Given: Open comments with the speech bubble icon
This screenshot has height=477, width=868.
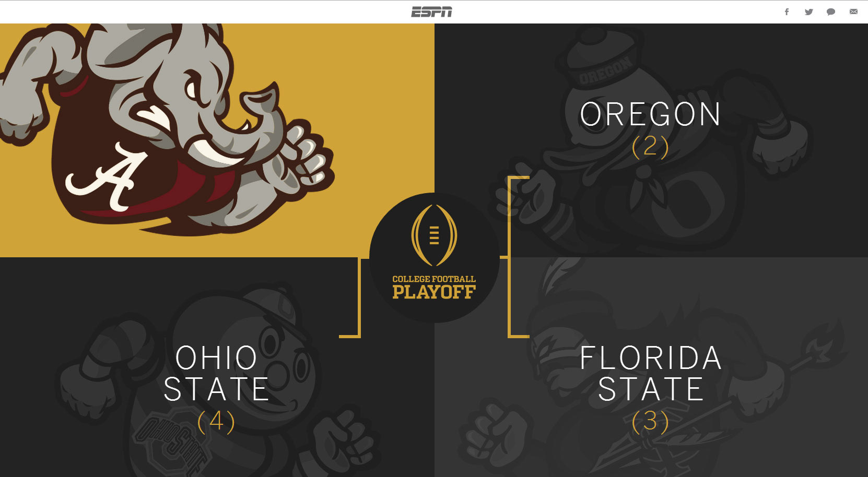Looking at the screenshot, I should pyautogui.click(x=830, y=12).
